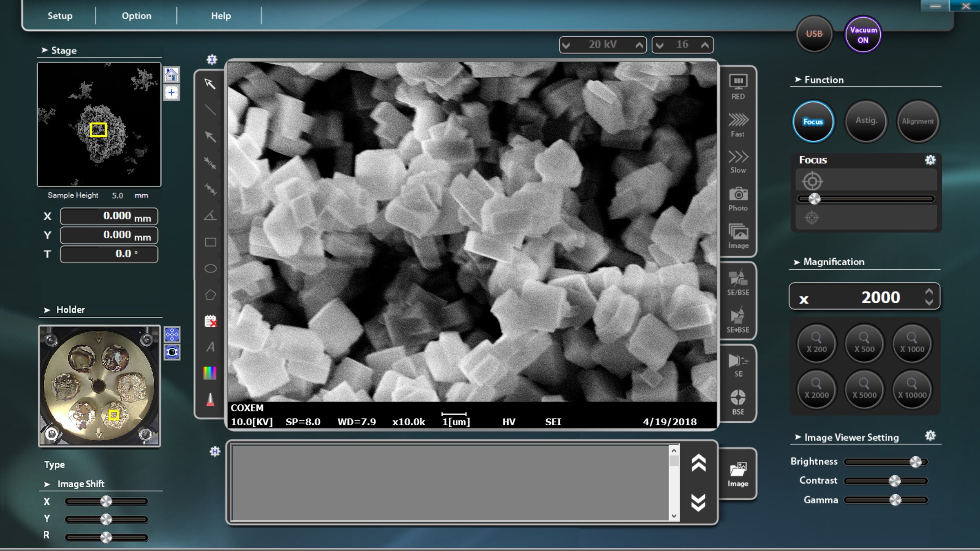Increase the 20 kV voltage with up arrow
This screenshot has height=551, width=980.
(639, 45)
